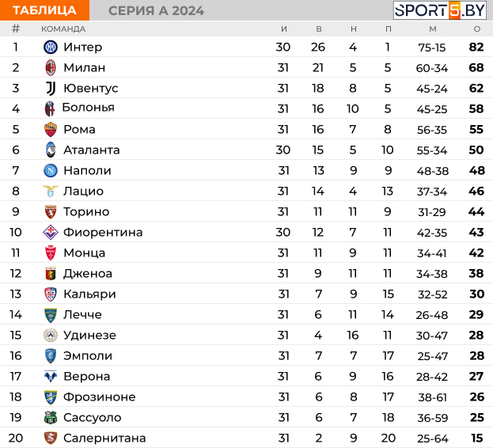Switch to the СЕРИЯ А 2024 tab
The width and height of the screenshot is (493, 448).
pyautogui.click(x=156, y=11)
